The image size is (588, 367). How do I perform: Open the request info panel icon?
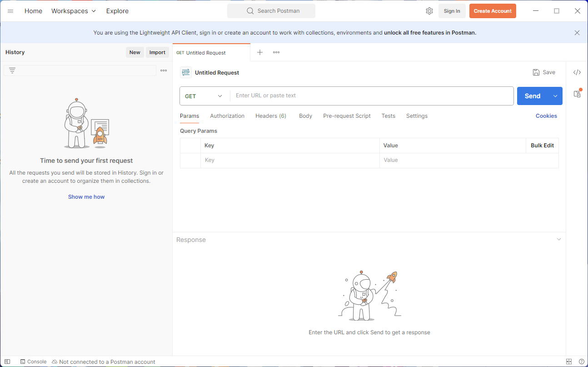[577, 94]
